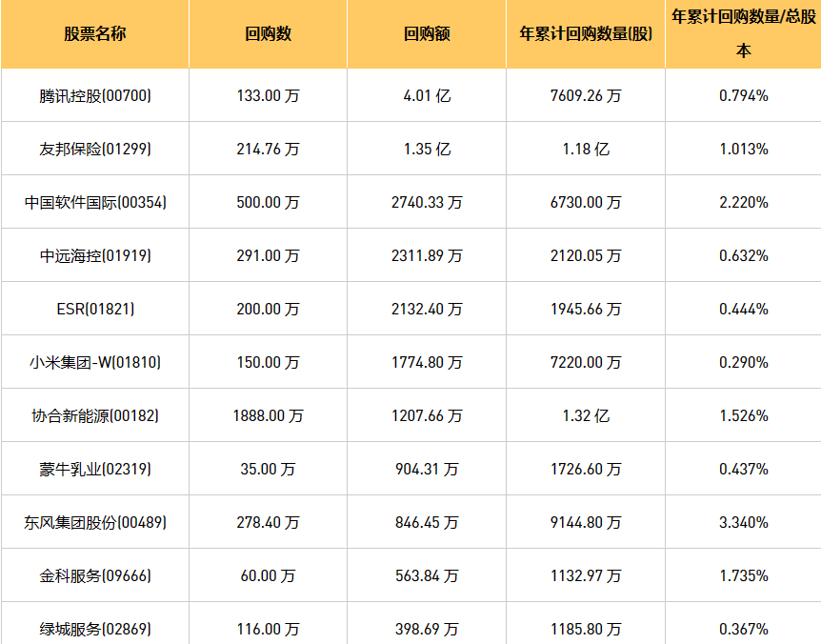
Task: Click the 1.526% ratio cell
Action: coord(744,415)
